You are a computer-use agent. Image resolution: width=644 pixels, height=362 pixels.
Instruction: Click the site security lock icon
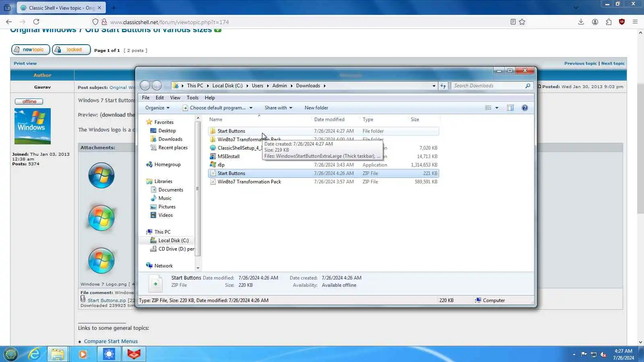[104, 22]
